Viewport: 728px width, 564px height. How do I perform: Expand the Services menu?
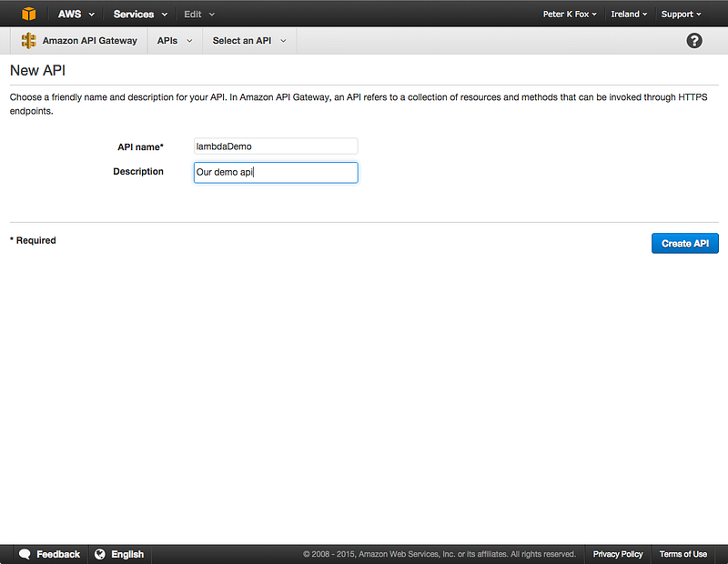click(140, 14)
